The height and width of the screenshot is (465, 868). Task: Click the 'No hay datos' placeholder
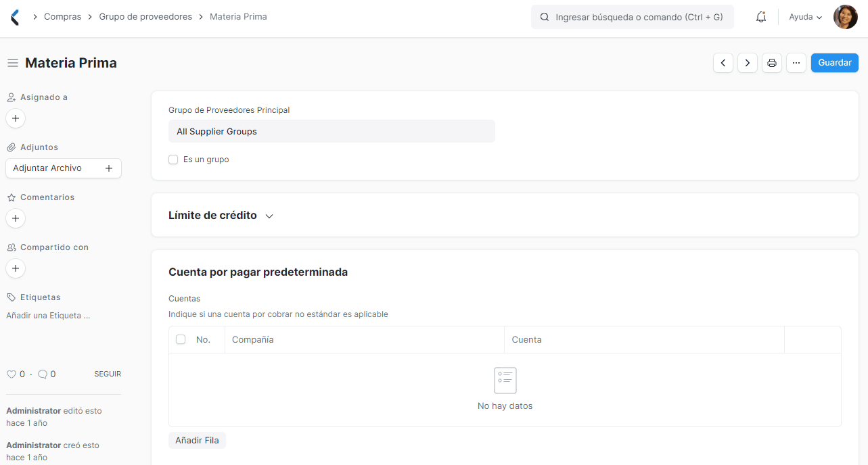click(505, 406)
